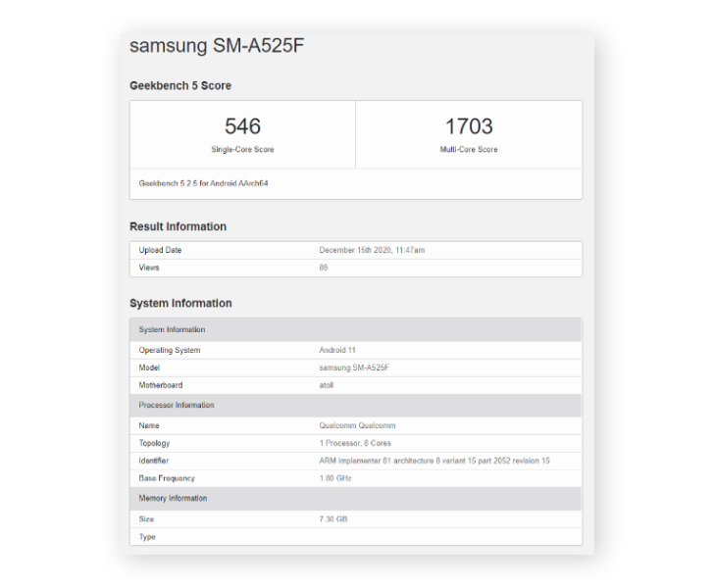Screen dimensions: 714x588
Task: Click the System Information section heading
Action: point(180,304)
